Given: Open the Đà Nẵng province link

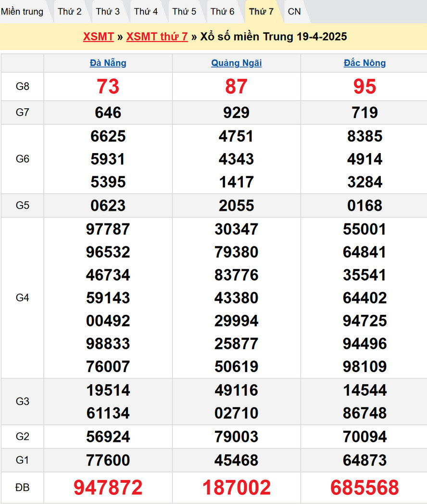Looking at the screenshot, I should pyautogui.click(x=108, y=63).
